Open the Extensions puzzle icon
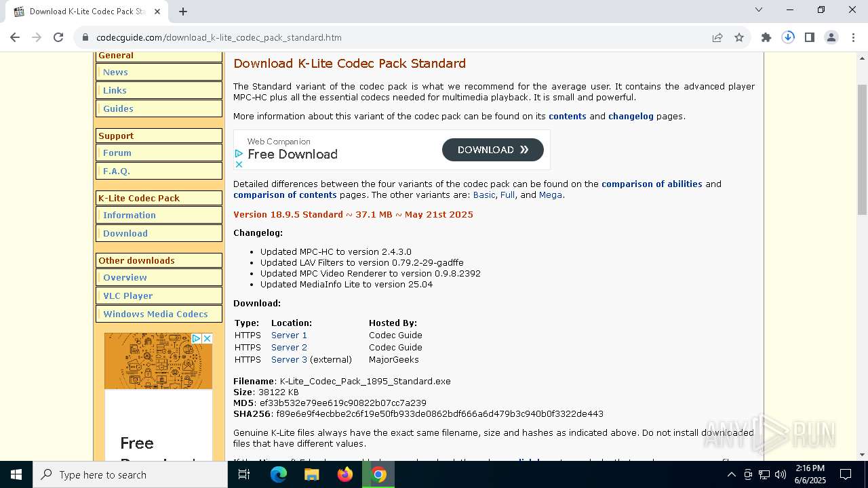The image size is (868, 488). [766, 37]
